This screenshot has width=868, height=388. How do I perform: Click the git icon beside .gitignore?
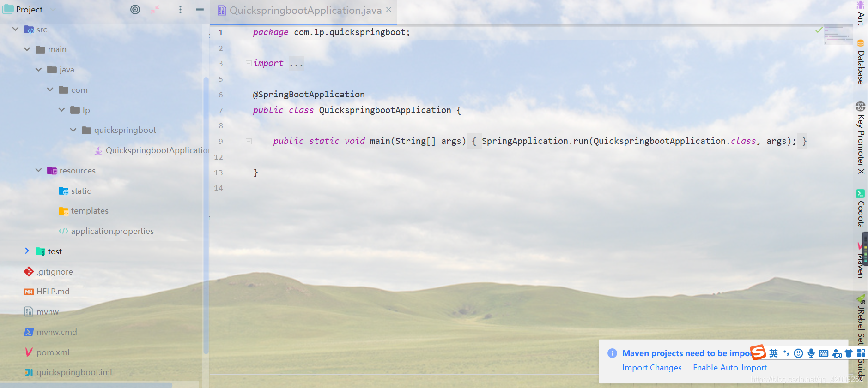coord(29,272)
